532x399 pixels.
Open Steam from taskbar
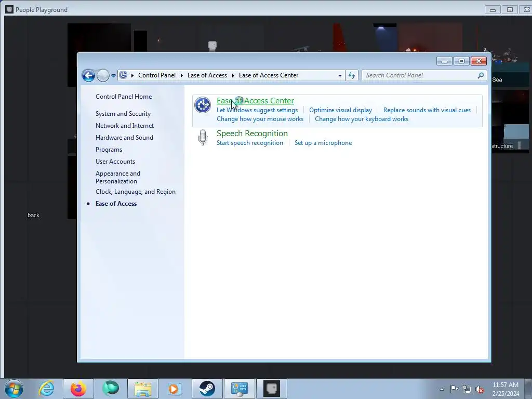pos(207,389)
